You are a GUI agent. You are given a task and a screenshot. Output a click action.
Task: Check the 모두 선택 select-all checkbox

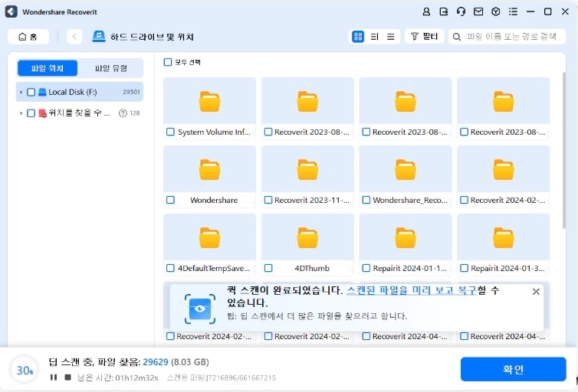168,62
